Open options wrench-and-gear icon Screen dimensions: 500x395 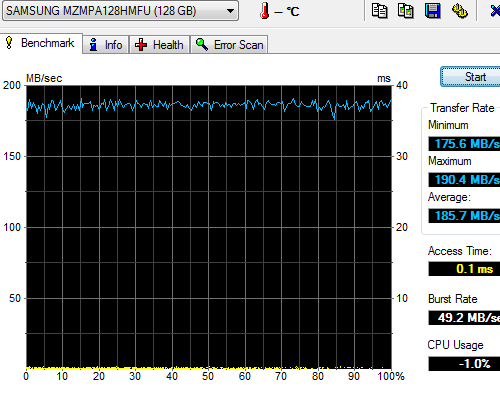[x=460, y=10]
